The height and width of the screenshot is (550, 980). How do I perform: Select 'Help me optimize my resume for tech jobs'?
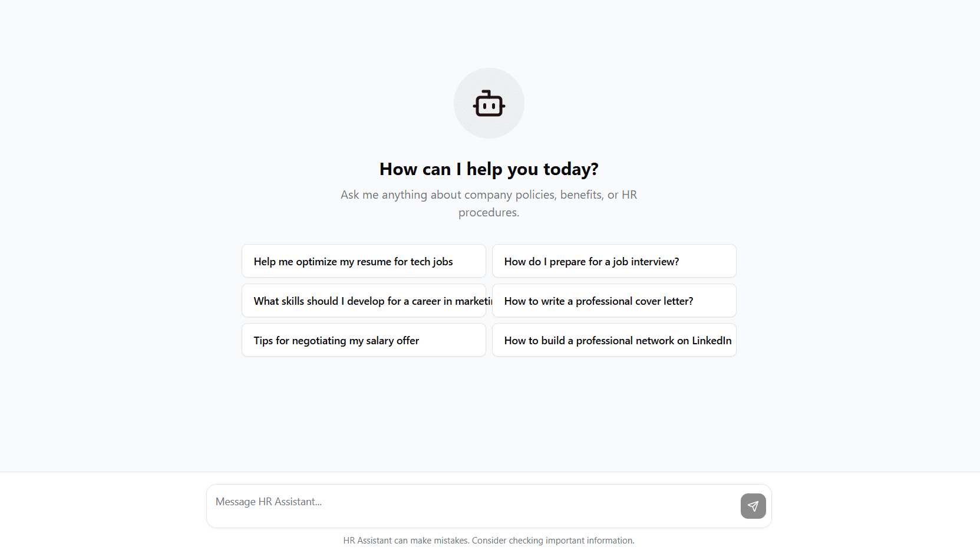363,261
